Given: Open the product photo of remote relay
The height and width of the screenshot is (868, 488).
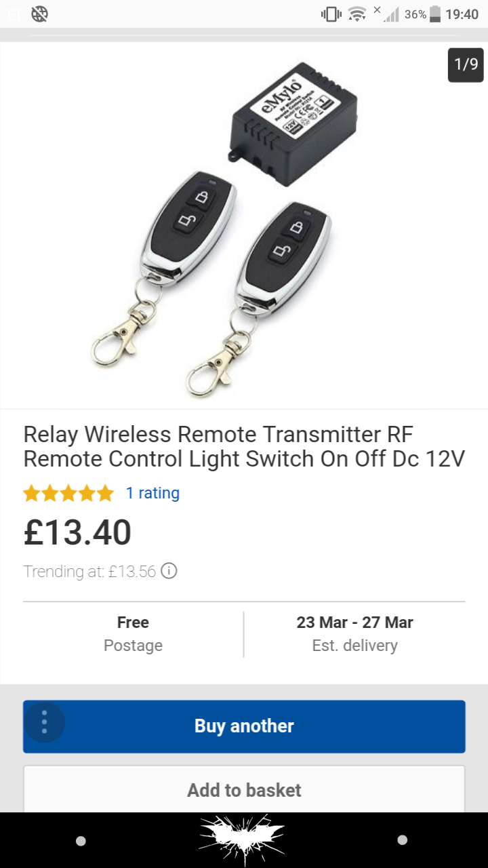Looking at the screenshot, I should click(x=244, y=226).
